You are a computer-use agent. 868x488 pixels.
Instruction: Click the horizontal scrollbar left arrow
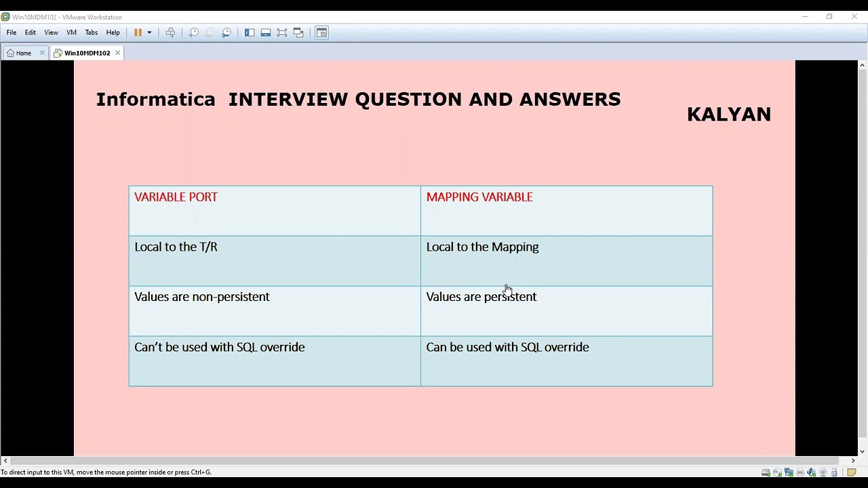coord(5,461)
